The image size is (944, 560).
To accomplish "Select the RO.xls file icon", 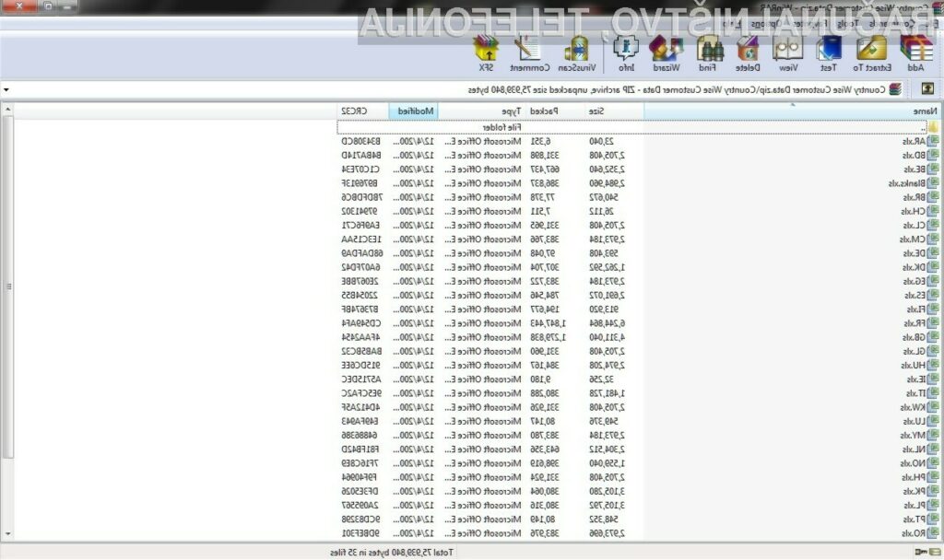I will [x=933, y=533].
